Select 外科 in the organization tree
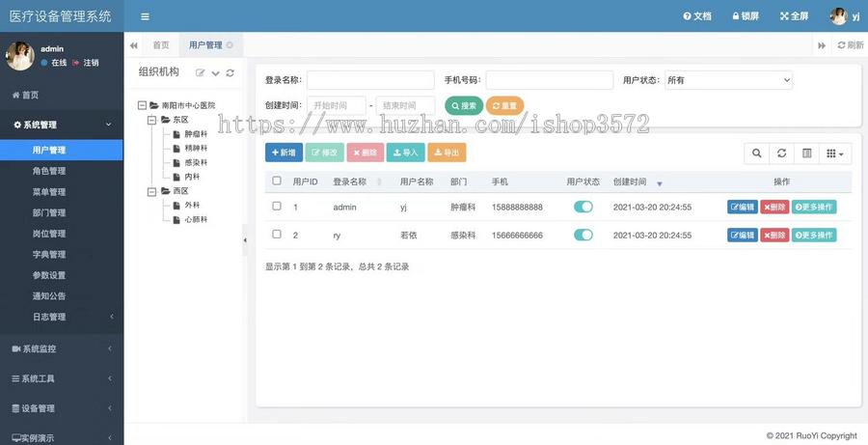The image size is (868, 445). tap(192, 205)
